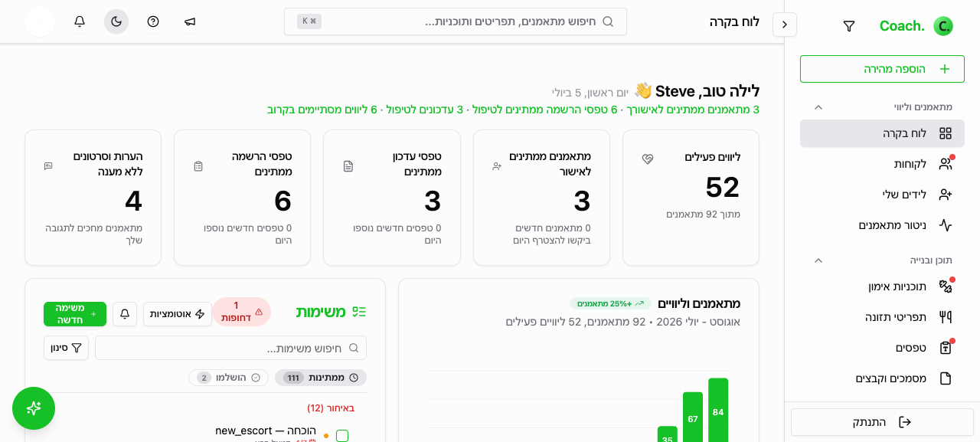Open the floating AI sparkle button
The height and width of the screenshot is (442, 980).
(x=34, y=408)
